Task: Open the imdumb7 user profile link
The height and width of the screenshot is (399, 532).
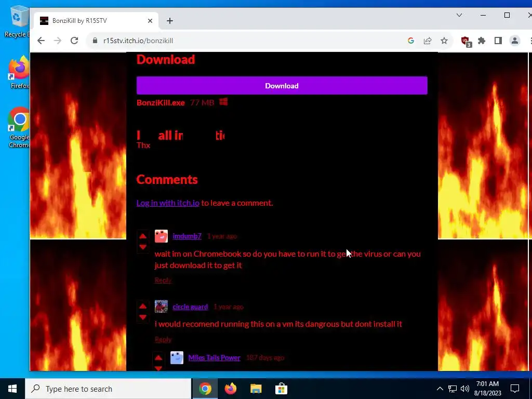Action: pyautogui.click(x=187, y=236)
